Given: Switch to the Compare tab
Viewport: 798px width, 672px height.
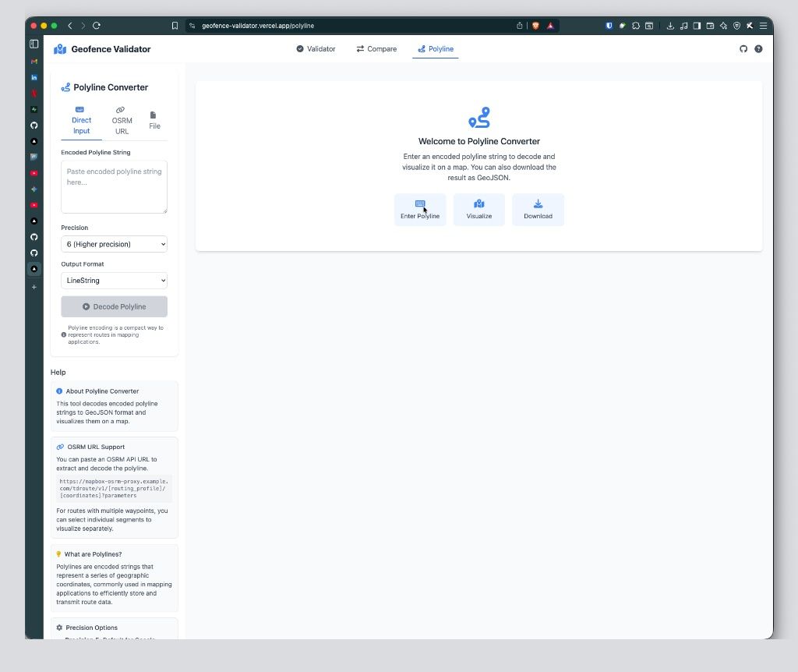Looking at the screenshot, I should click(x=376, y=49).
